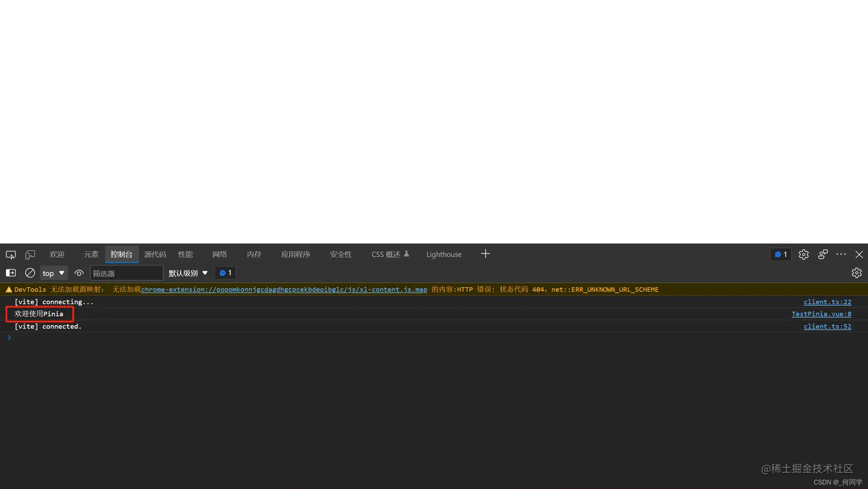Image resolution: width=868 pixels, height=489 pixels.
Task: Switch to the Lighthouse tab
Action: pyautogui.click(x=444, y=255)
